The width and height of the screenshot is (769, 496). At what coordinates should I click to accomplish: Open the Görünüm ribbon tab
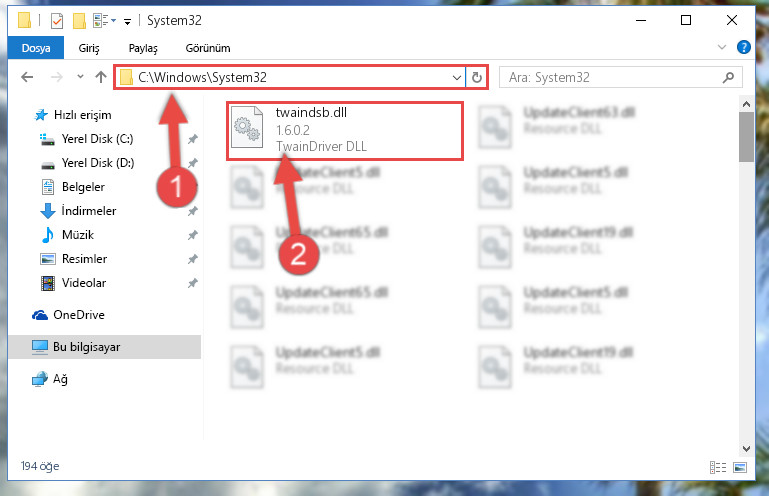coord(208,48)
